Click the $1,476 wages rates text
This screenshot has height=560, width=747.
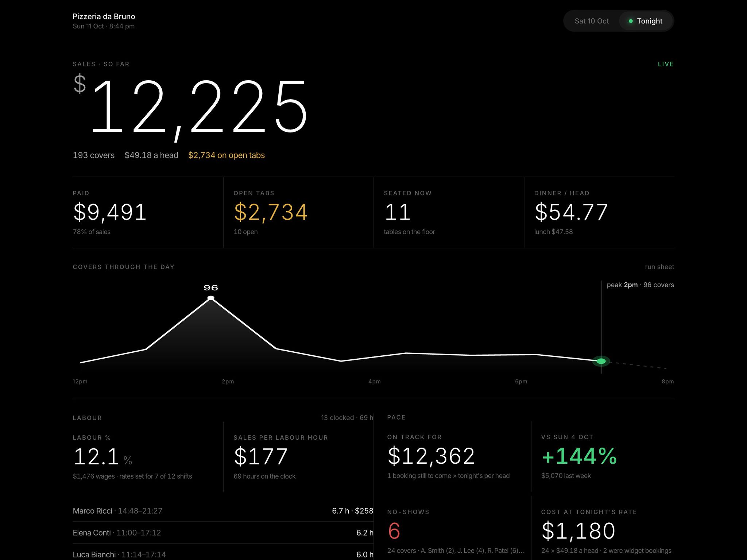pyautogui.click(x=132, y=476)
